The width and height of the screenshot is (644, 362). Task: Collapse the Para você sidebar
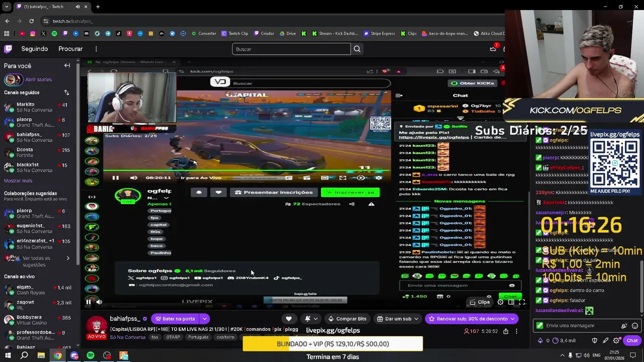[x=67, y=65]
